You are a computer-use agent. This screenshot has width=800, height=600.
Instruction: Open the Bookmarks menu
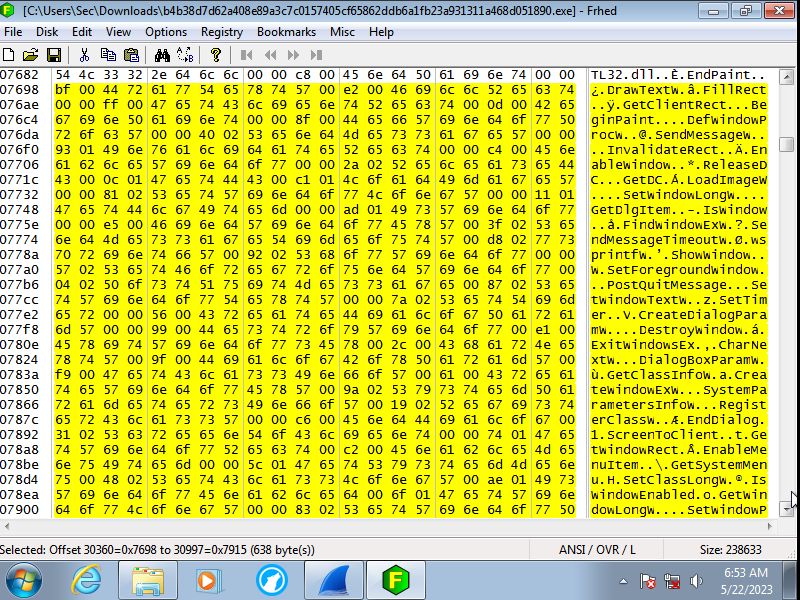[286, 32]
